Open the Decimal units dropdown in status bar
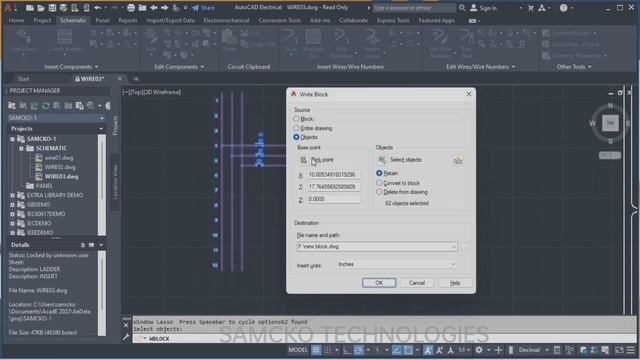The image size is (640, 360). pos(547,350)
